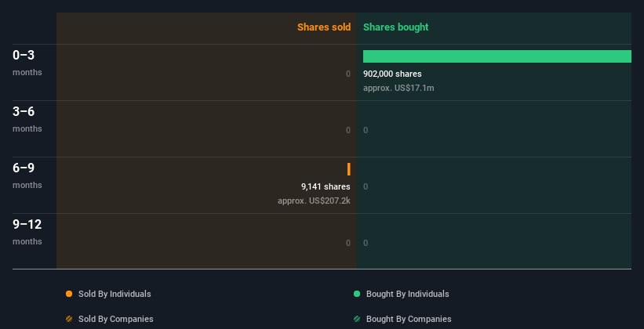
Task: Select the 0–3 months row label
Action: pos(27,63)
